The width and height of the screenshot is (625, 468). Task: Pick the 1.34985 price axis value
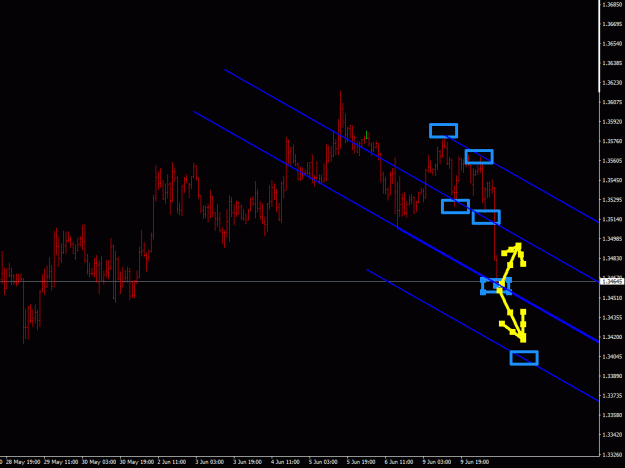click(x=613, y=239)
